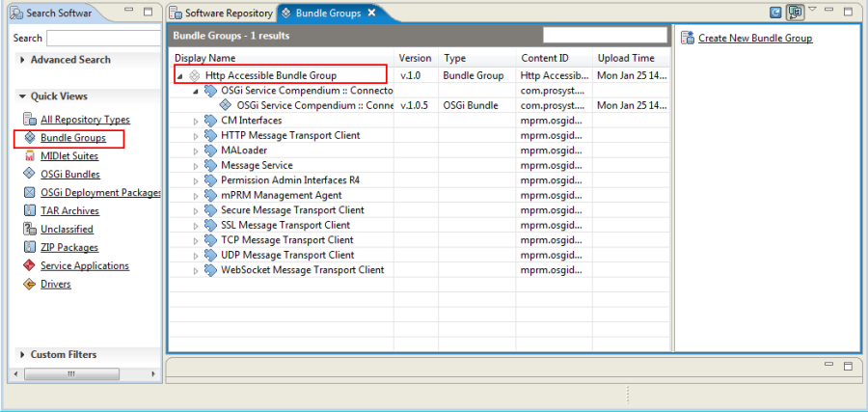This screenshot has width=868, height=412.
Task: Click the ZIP Packages icon
Action: pos(29,248)
